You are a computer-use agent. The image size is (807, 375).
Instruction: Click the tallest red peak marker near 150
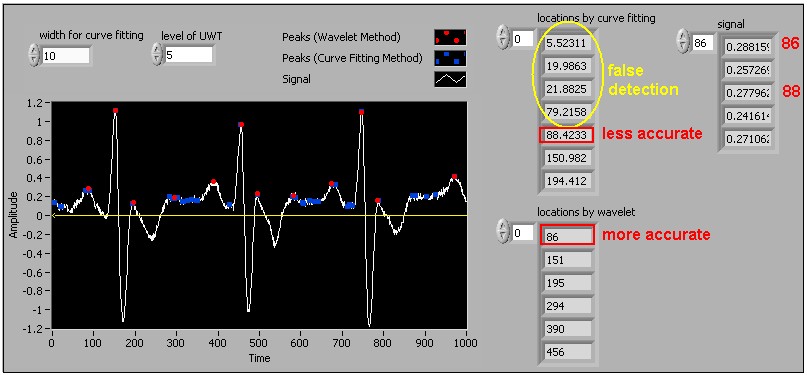click(x=115, y=111)
